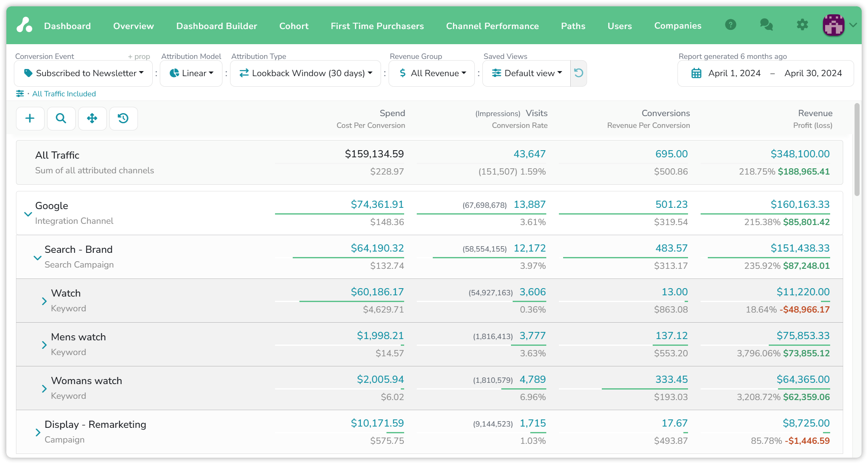Open the Users tab

click(x=619, y=26)
